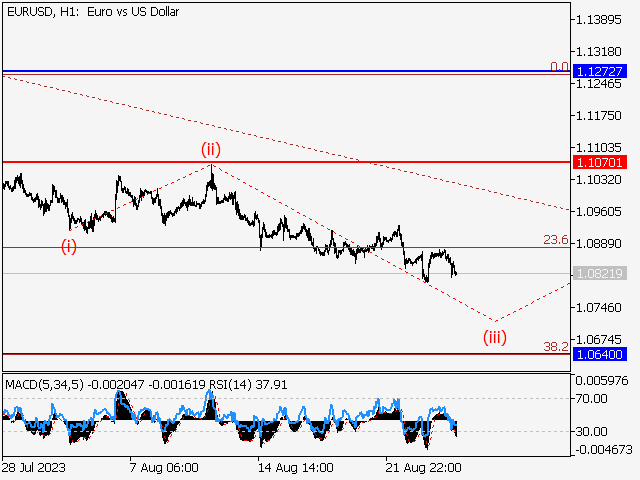Click price axis value 1.12465
The image size is (640, 480).
point(598,84)
